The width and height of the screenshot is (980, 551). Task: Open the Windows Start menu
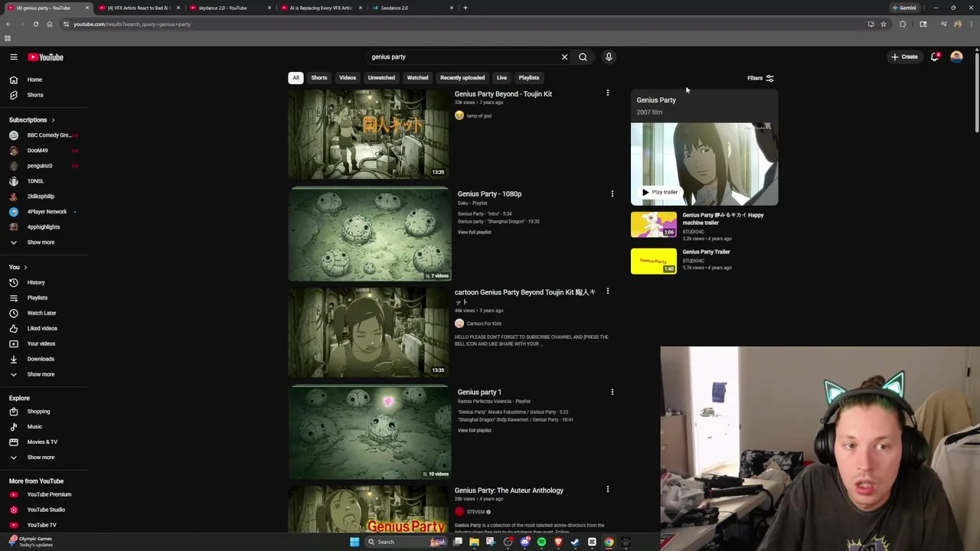(354, 542)
